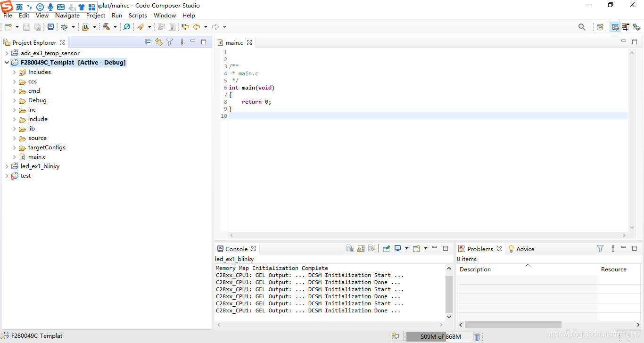
Task: Click the Search flashlight toolbar icon
Action: click(140, 27)
